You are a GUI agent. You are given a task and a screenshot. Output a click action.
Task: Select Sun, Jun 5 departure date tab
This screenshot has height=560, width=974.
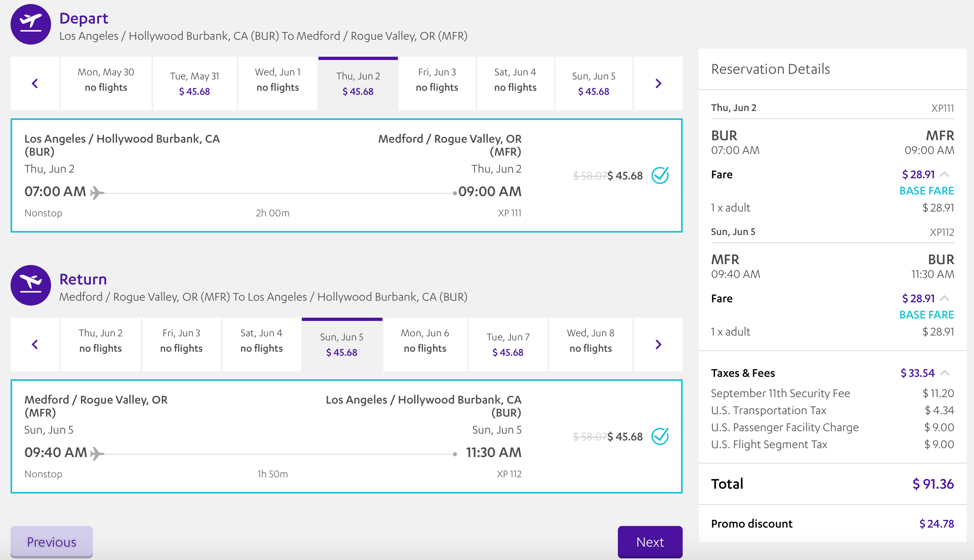click(594, 83)
